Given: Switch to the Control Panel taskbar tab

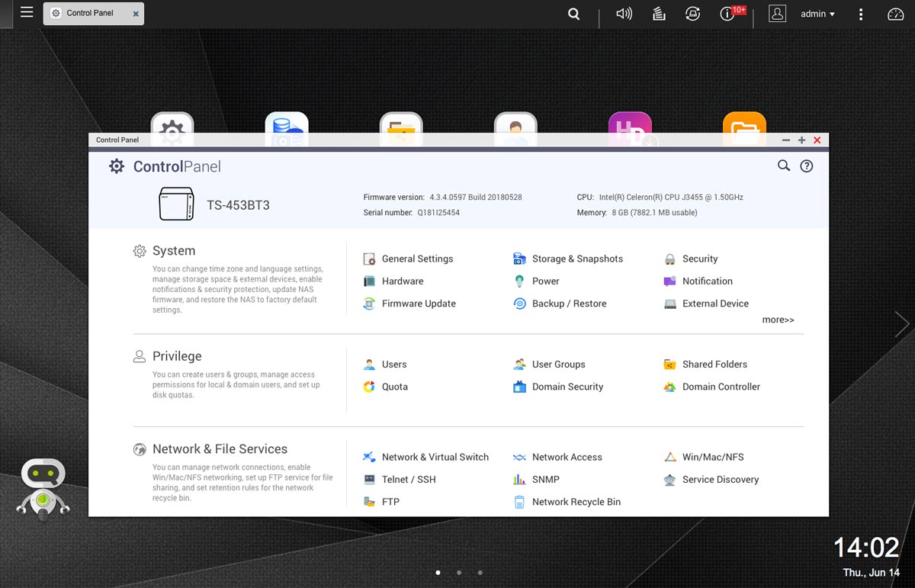Looking at the screenshot, I should [93, 14].
